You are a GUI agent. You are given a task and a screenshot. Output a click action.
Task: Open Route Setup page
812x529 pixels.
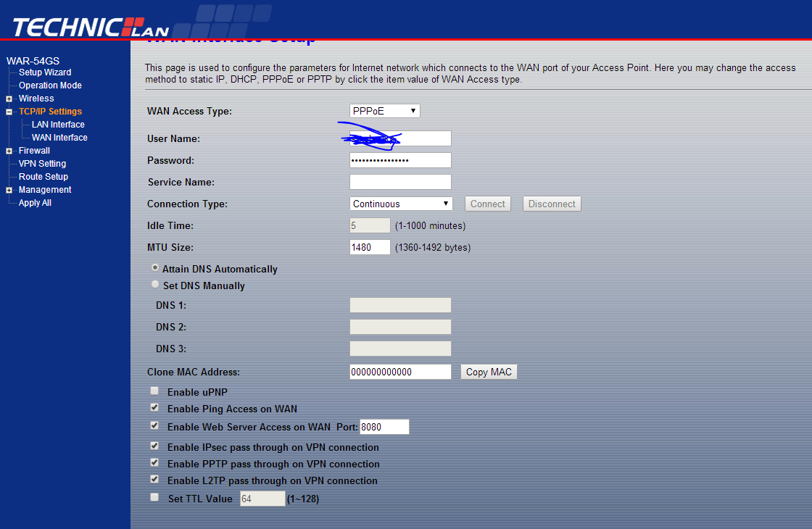(x=43, y=177)
